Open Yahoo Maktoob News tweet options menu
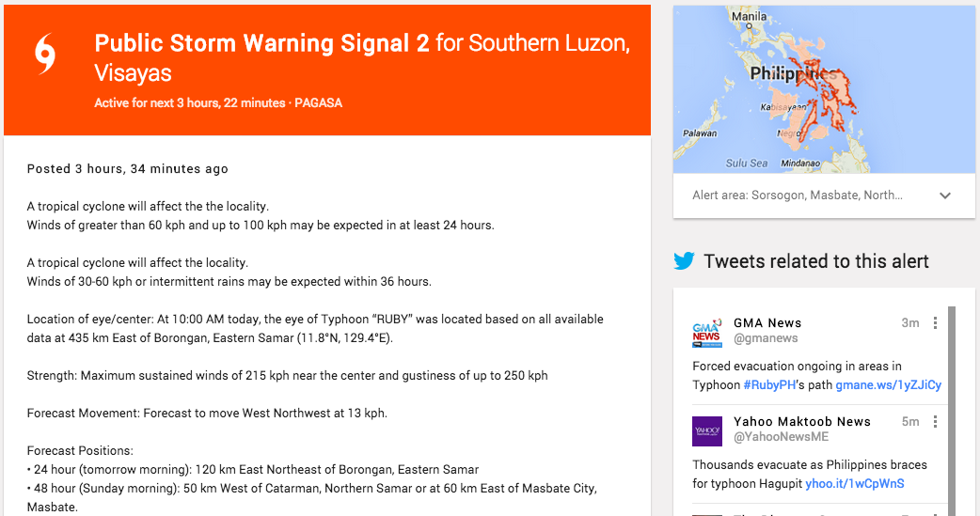 click(935, 422)
